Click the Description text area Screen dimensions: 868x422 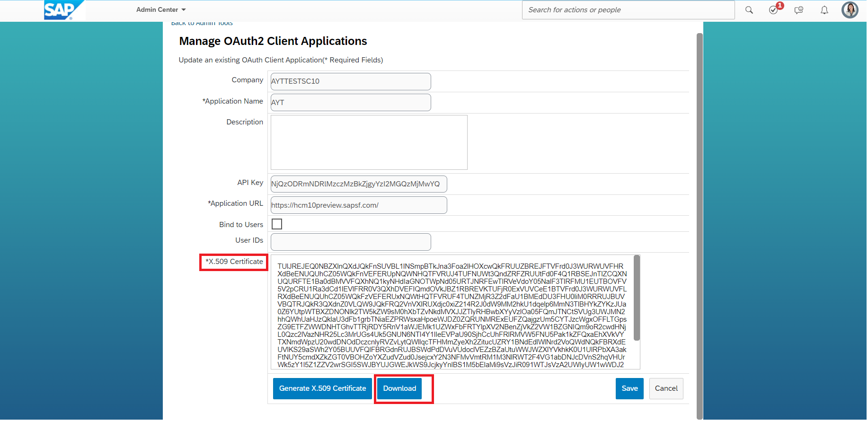[x=369, y=142]
